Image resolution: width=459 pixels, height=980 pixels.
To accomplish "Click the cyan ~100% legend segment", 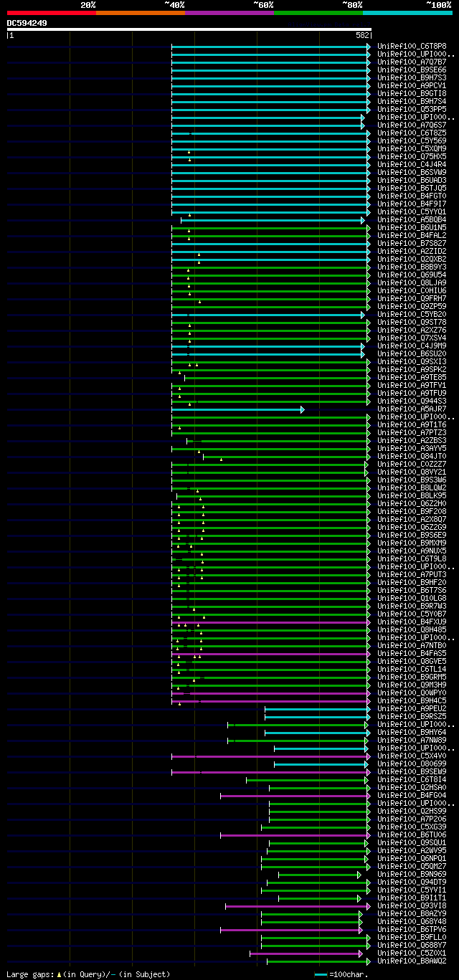I will (x=407, y=12).
